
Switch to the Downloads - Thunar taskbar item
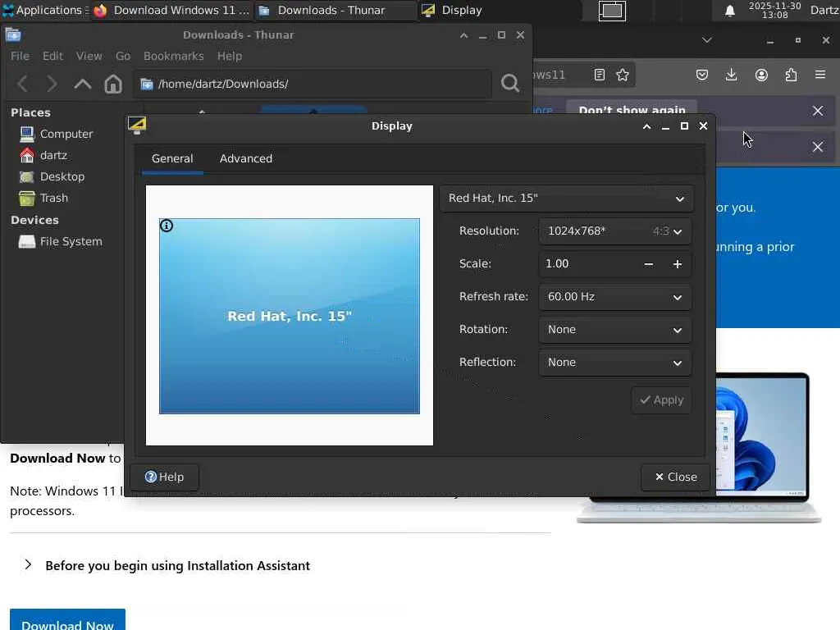pos(335,10)
